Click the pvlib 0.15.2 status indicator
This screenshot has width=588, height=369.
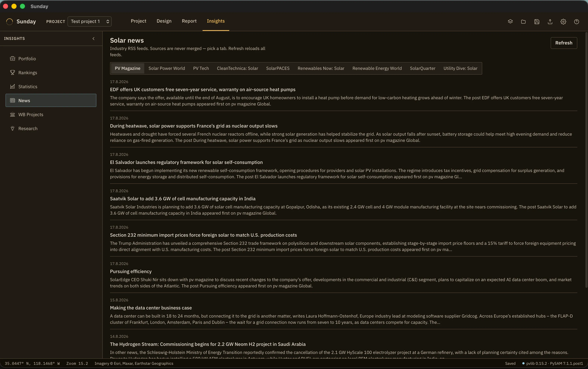[552, 363]
